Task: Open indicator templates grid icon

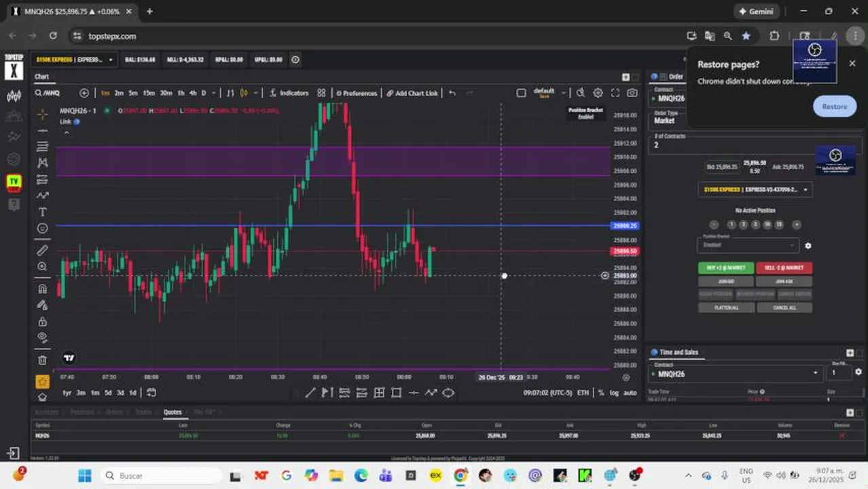Action: (x=321, y=93)
